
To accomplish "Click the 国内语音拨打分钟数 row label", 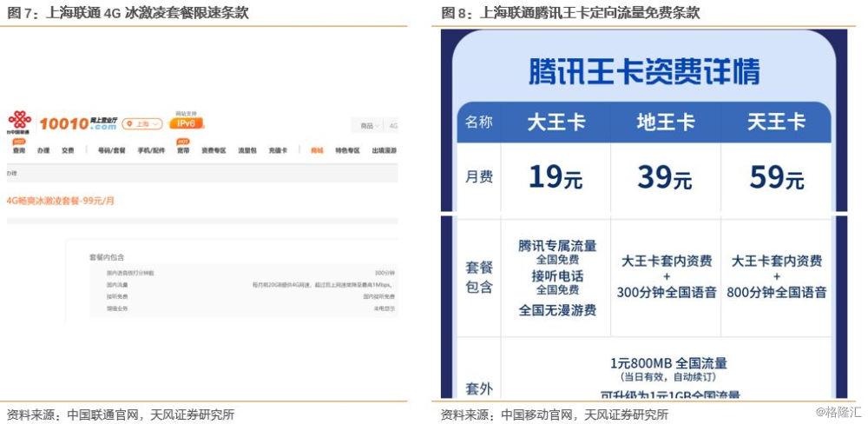I will (130, 273).
